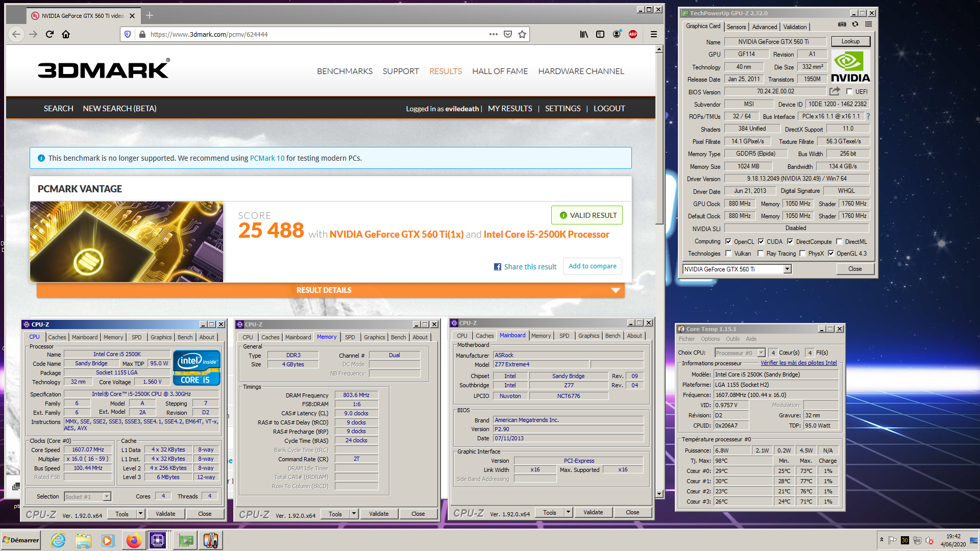This screenshot has width=980, height=551.
Task: Switch to Firefox in the taskbar
Action: (134, 540)
